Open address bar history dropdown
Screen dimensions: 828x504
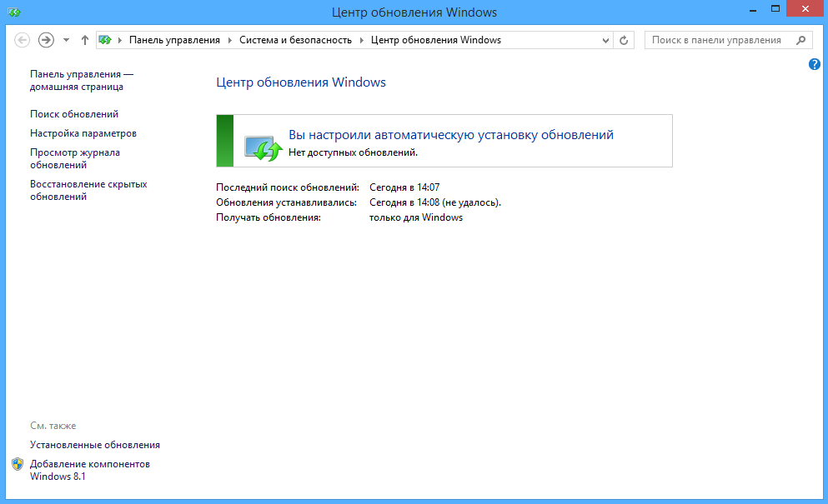[x=605, y=40]
